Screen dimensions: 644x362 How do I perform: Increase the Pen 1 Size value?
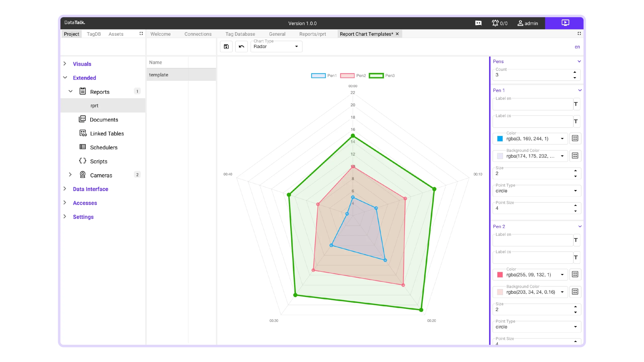coord(575,171)
